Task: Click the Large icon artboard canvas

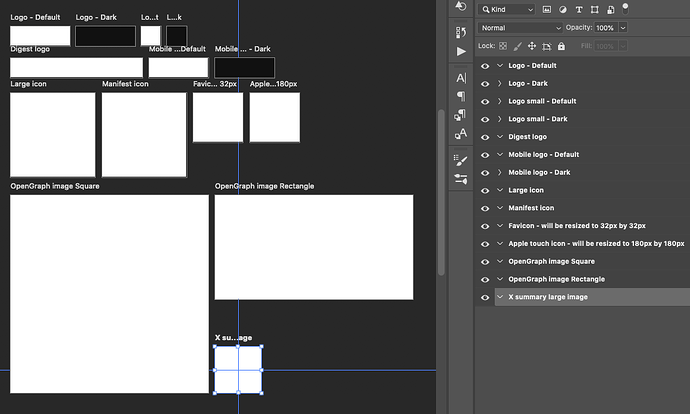Action: point(52,135)
